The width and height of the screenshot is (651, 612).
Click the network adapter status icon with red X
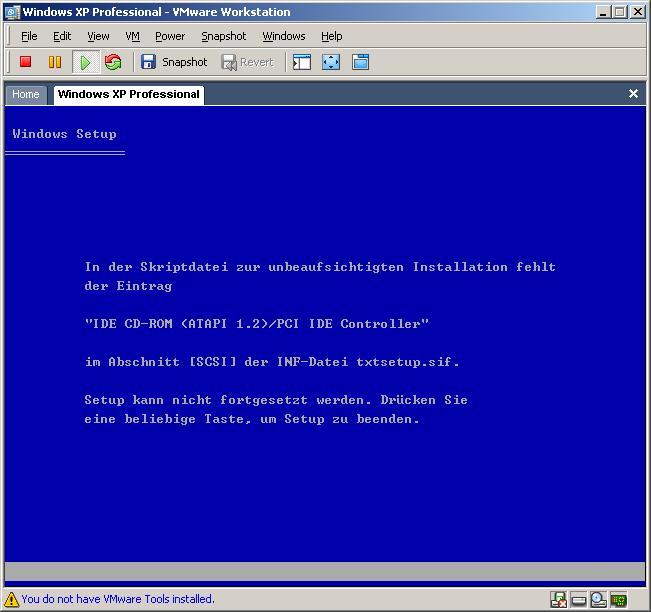(558, 600)
